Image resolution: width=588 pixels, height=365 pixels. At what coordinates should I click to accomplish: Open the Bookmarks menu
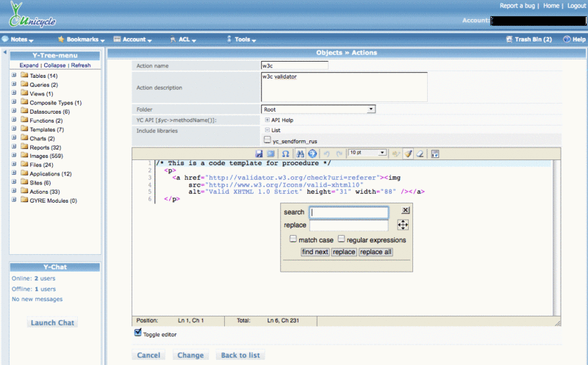click(x=81, y=39)
